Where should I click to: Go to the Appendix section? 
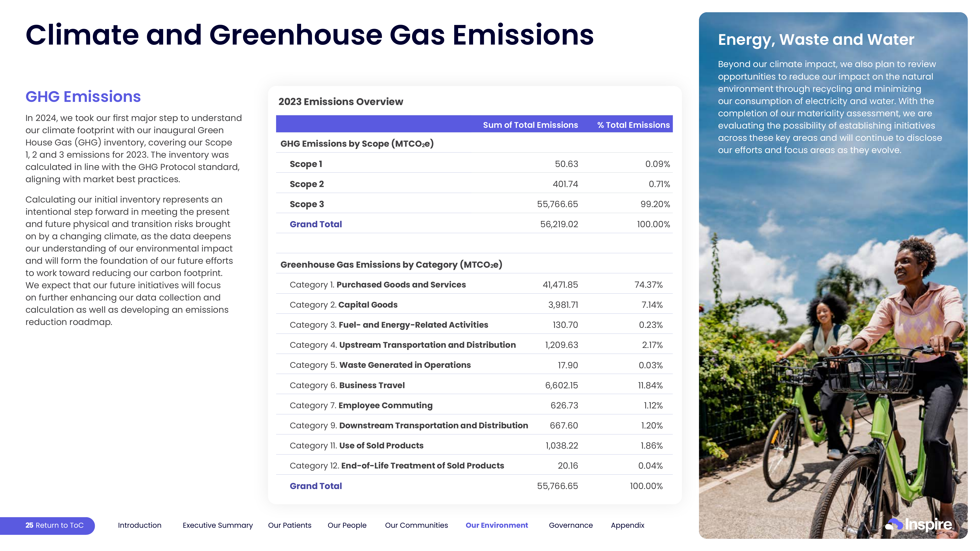click(x=627, y=525)
